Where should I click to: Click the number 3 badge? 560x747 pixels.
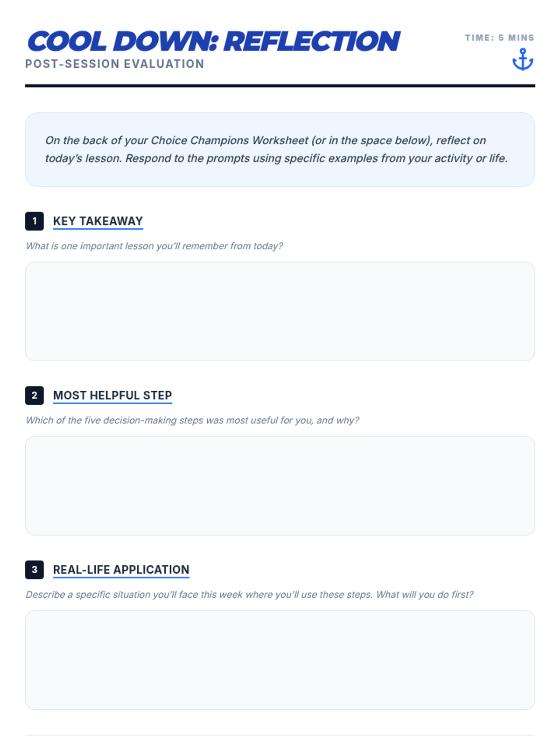[x=35, y=570]
